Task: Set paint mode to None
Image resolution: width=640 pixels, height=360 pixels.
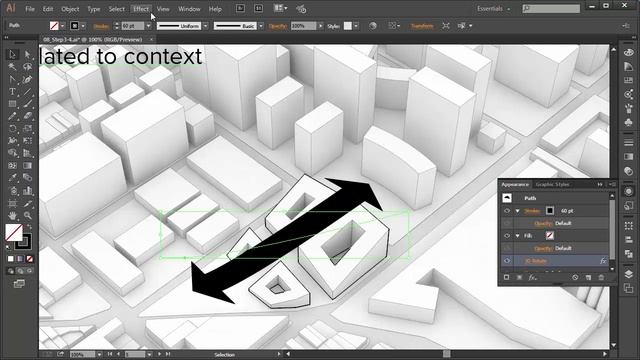Action: tap(29, 259)
